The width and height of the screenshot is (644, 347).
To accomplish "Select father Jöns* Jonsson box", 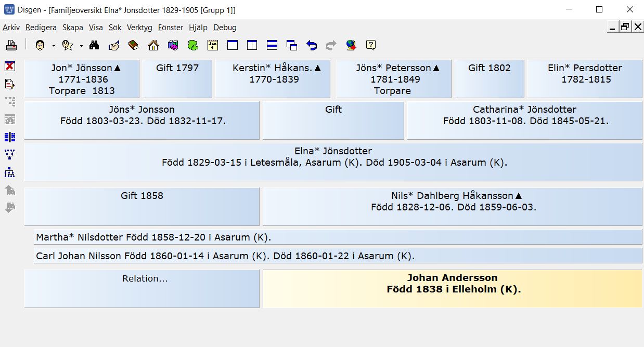I will pos(142,121).
